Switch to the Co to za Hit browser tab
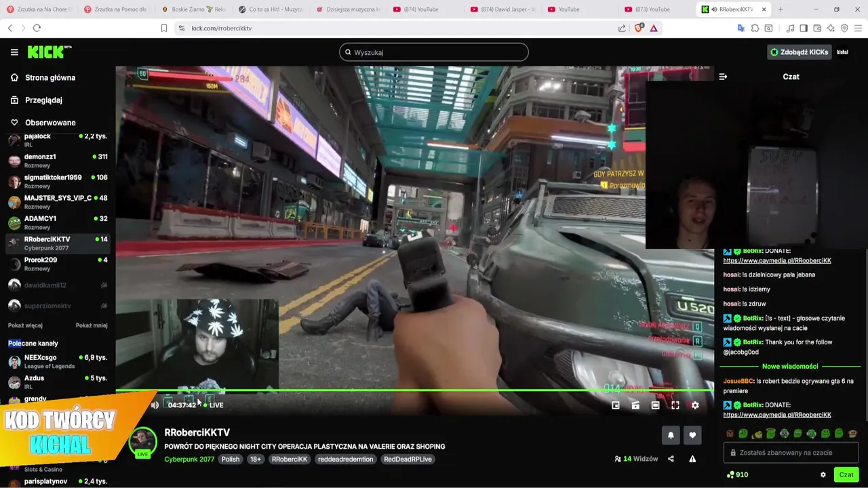This screenshot has width=868, height=488. pos(271,9)
